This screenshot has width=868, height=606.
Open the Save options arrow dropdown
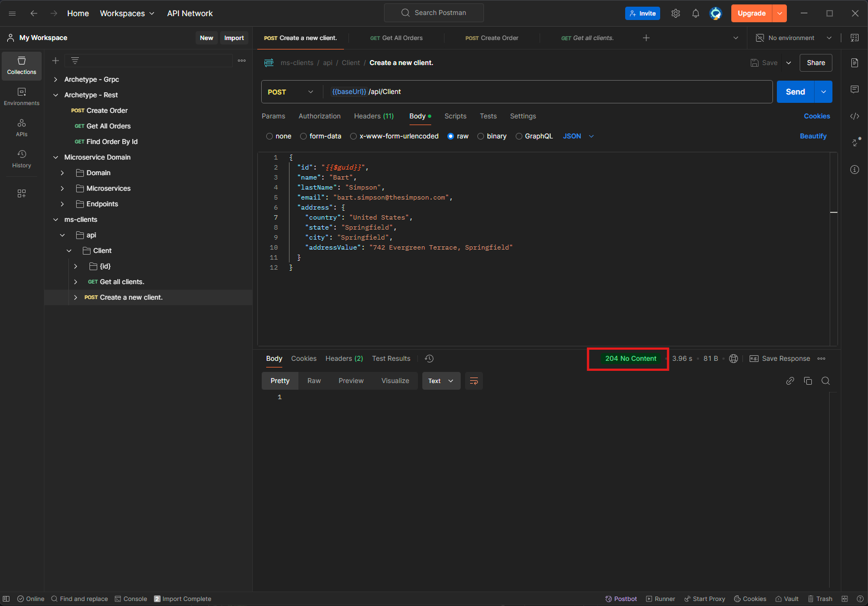pos(789,63)
